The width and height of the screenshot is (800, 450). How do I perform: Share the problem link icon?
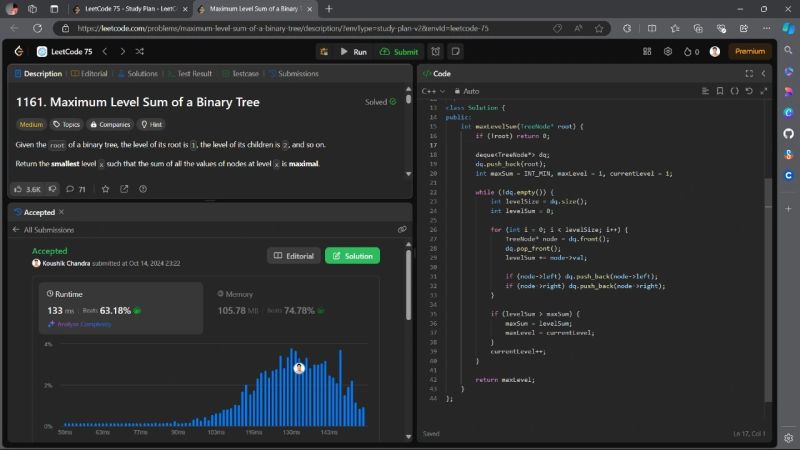click(x=124, y=189)
